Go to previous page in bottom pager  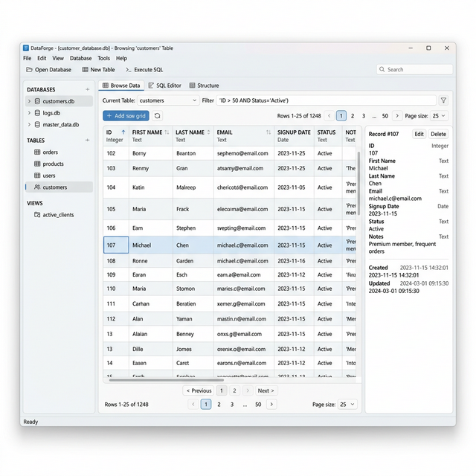coord(193,405)
